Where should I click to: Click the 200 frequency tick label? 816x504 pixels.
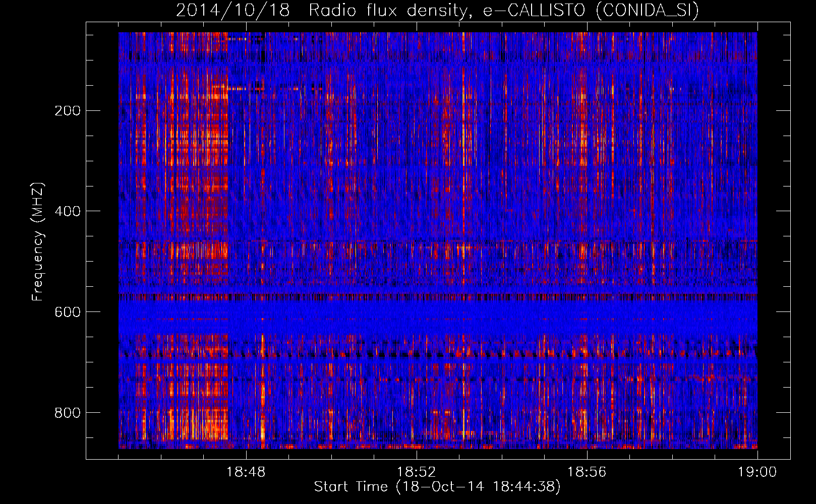point(68,111)
